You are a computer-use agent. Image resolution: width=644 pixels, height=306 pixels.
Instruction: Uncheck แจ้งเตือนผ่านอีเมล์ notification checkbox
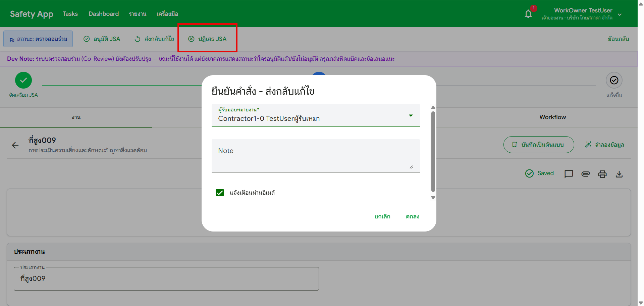pyautogui.click(x=220, y=192)
